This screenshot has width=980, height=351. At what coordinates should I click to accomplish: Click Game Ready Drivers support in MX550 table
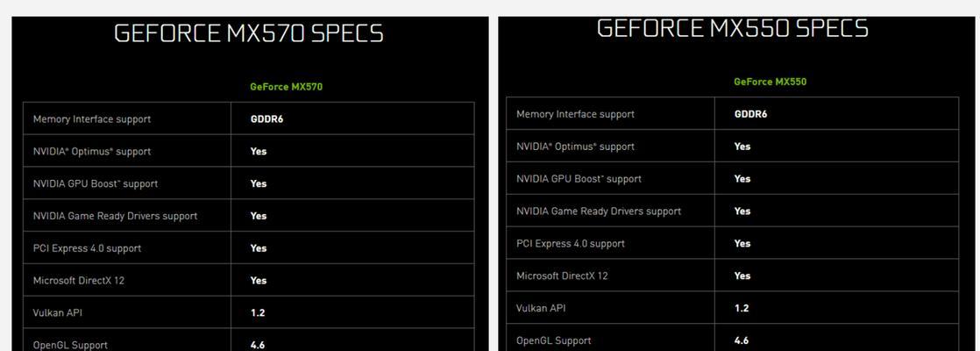point(599,211)
